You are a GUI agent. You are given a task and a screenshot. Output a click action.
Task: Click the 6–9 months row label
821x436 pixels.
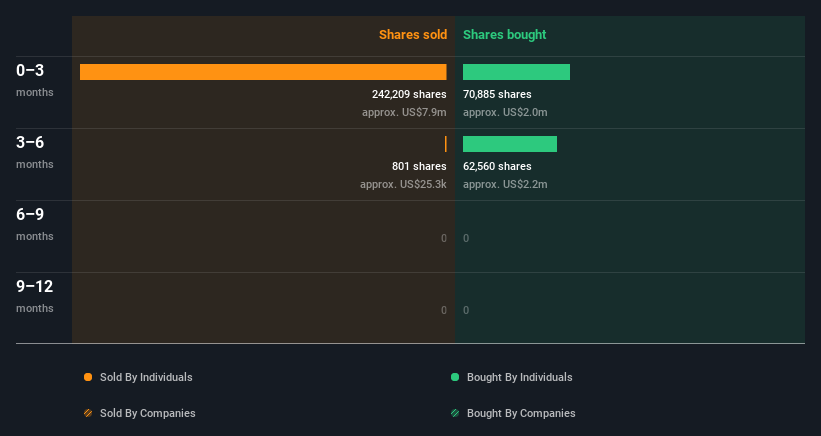(35, 224)
